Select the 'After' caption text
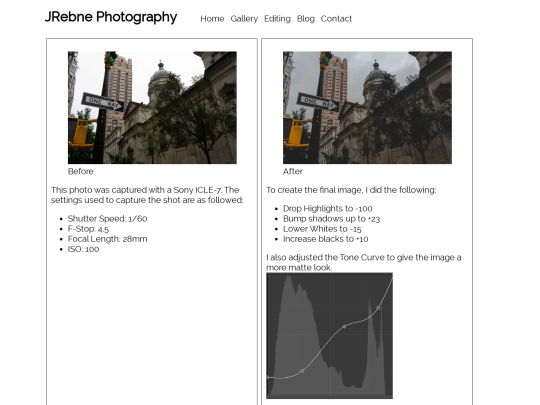 coord(293,172)
